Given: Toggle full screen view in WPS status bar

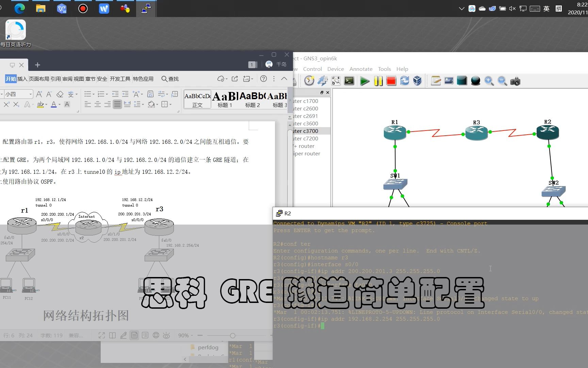Looking at the screenshot, I should pos(102,335).
